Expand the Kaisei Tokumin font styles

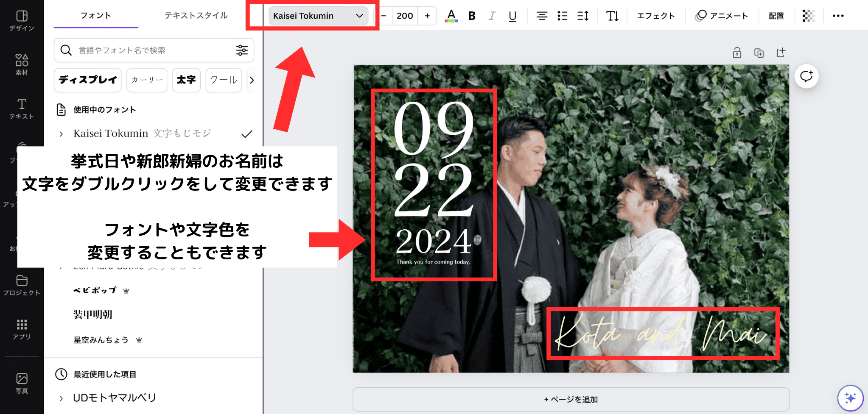coord(61,134)
